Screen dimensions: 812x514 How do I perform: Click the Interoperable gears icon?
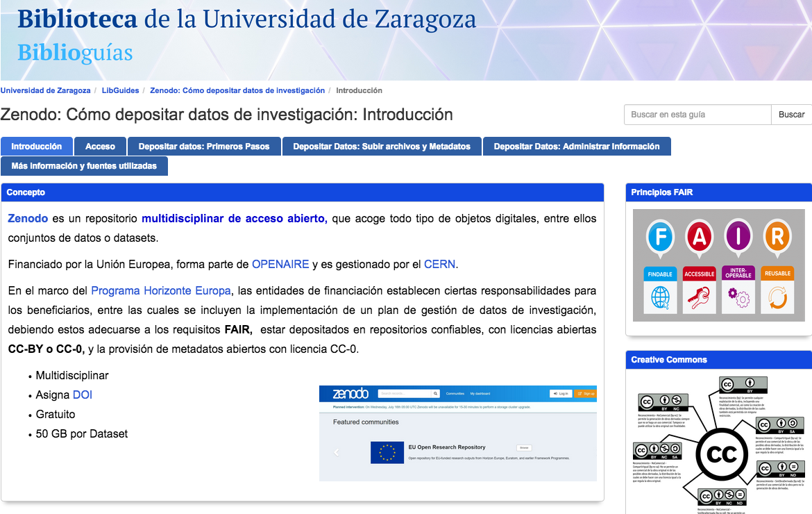738,298
